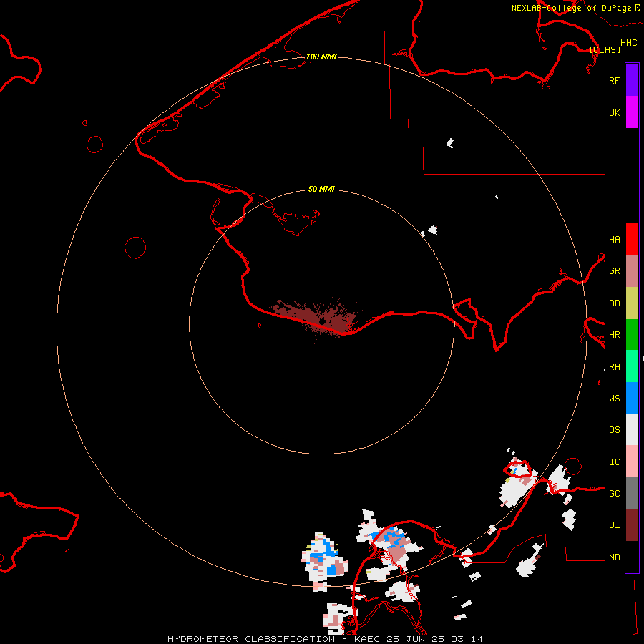The image size is (644, 644).
Task: Click the NEXLAB-College of DuPage text
Action: 571,8
